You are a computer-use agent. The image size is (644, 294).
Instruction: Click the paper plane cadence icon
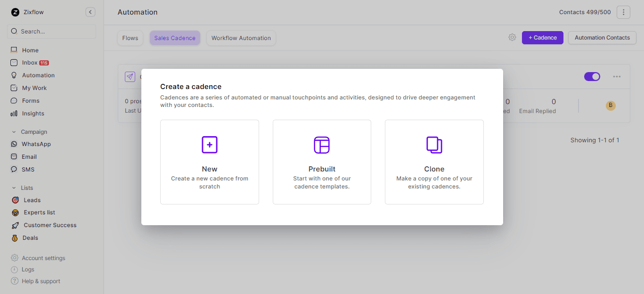(x=130, y=77)
